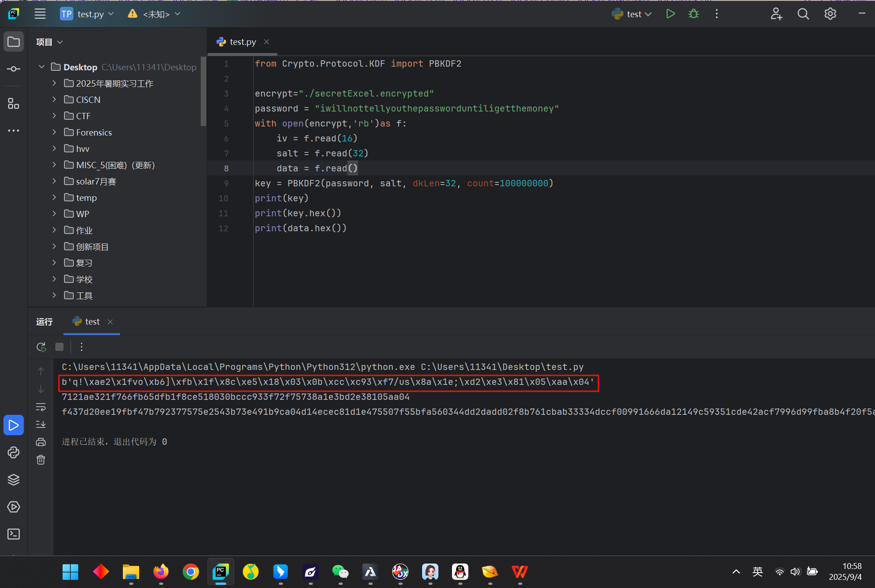This screenshot has width=875, height=588.
Task: Select the Forensics folder in tree
Action: tap(94, 132)
